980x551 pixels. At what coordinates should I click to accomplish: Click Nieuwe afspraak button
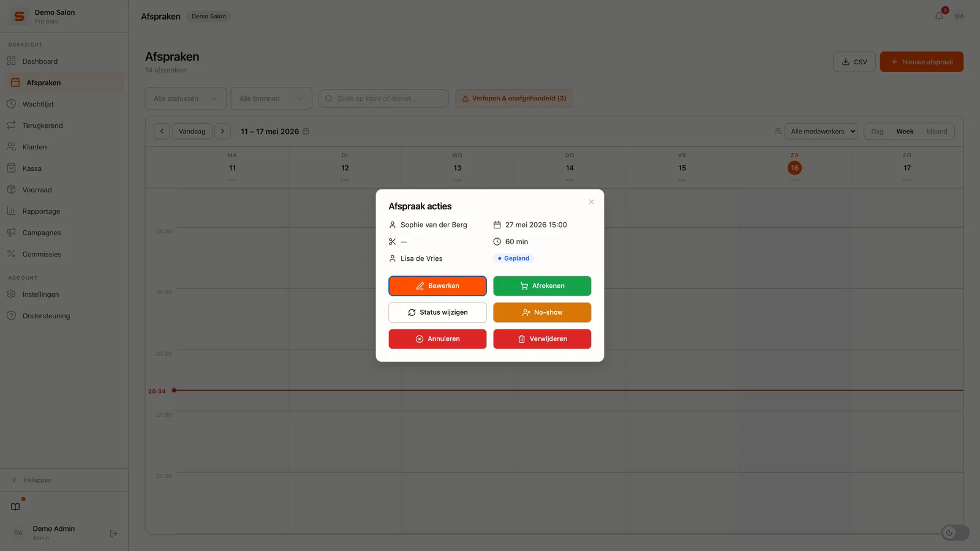click(x=921, y=62)
